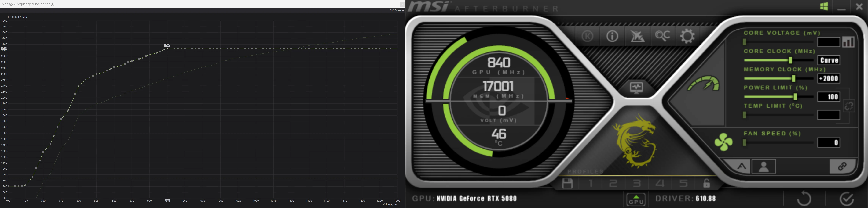The image size is (868, 208).
Task: Click the Core Voltage value field
Action: tap(829, 42)
